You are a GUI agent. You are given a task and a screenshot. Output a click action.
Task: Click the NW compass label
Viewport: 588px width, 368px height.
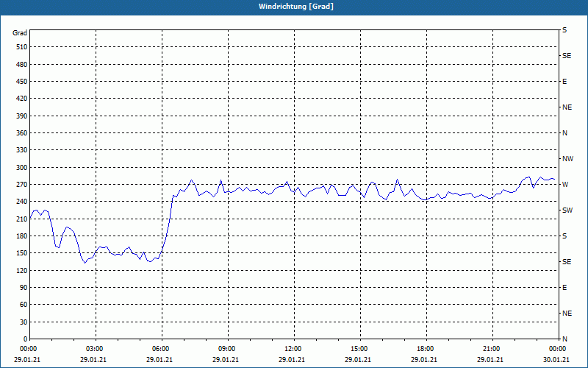pos(567,159)
